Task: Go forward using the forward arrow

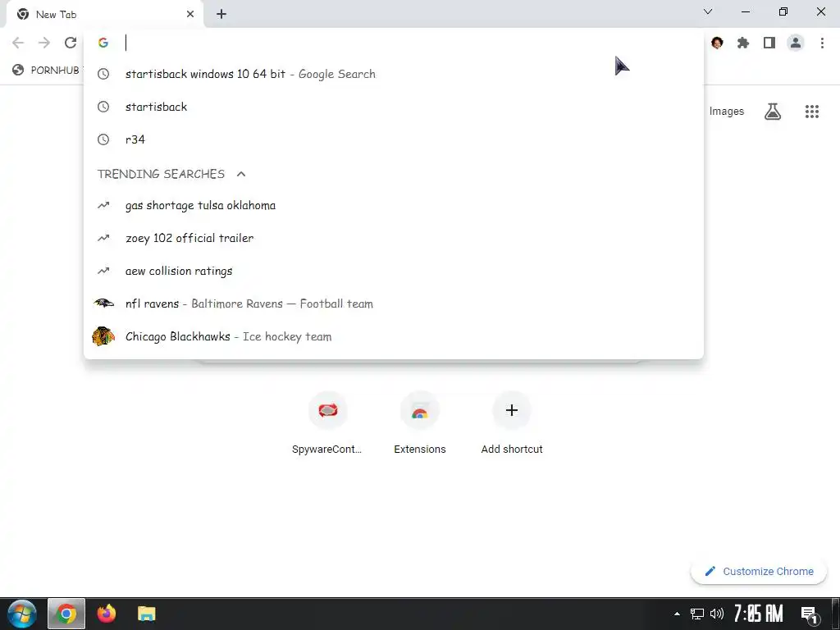Action: pos(44,43)
